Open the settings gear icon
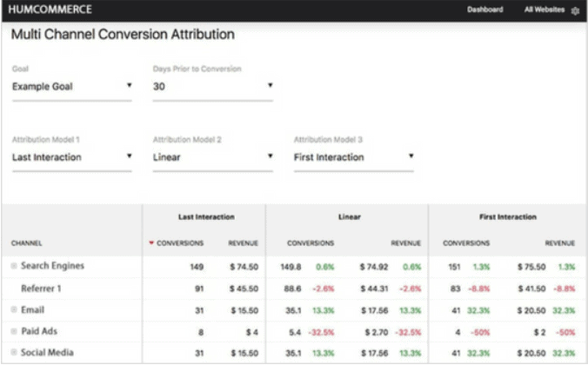This screenshot has height=365, width=588. point(575,10)
